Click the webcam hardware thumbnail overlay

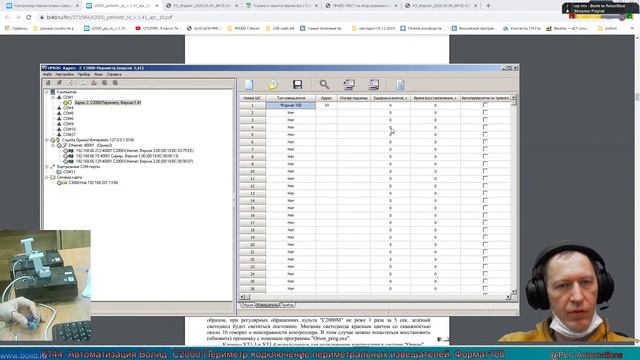pyautogui.click(x=45, y=285)
